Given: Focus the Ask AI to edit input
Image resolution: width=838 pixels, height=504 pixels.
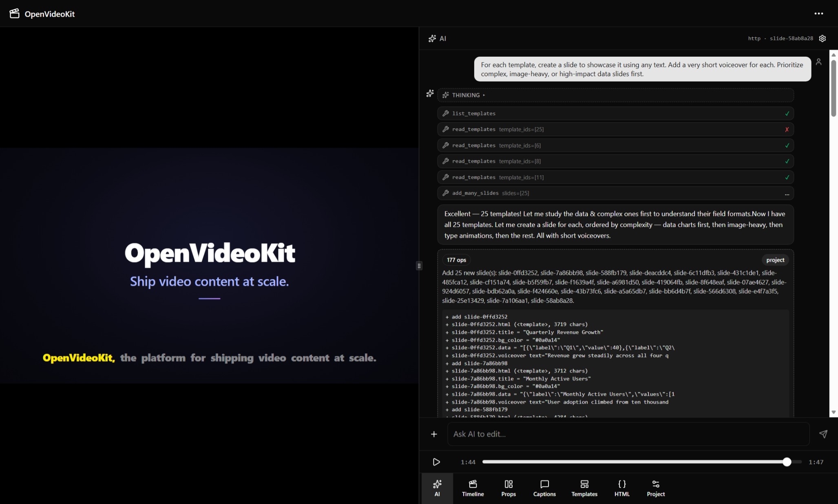Looking at the screenshot, I should pos(628,434).
